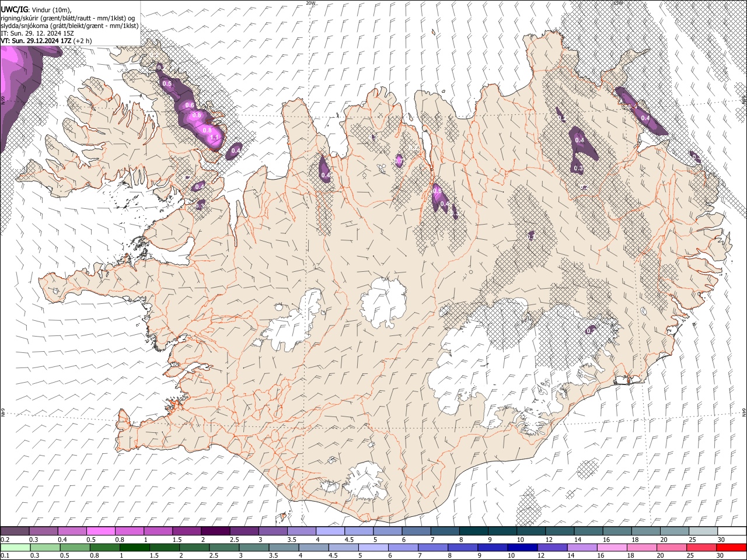The width and height of the screenshot is (747, 560).
Task: Click the 'UWC/IG' title text
Action: point(14,9)
